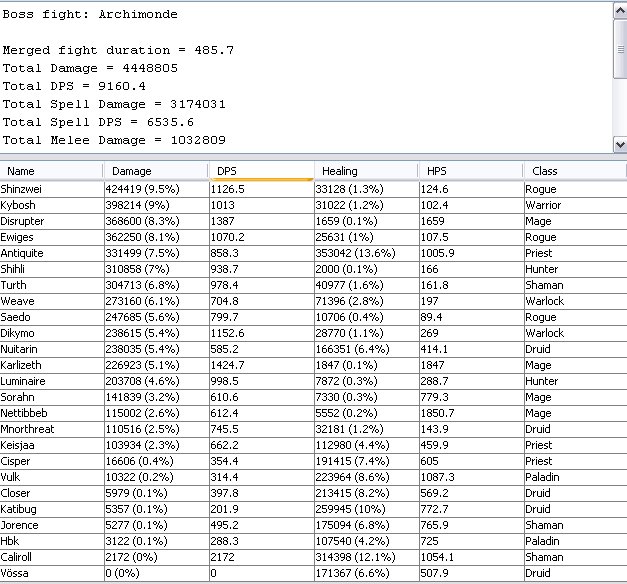Click player name Nettibbeb
Screen dimensions: 627x584
[x=24, y=413]
